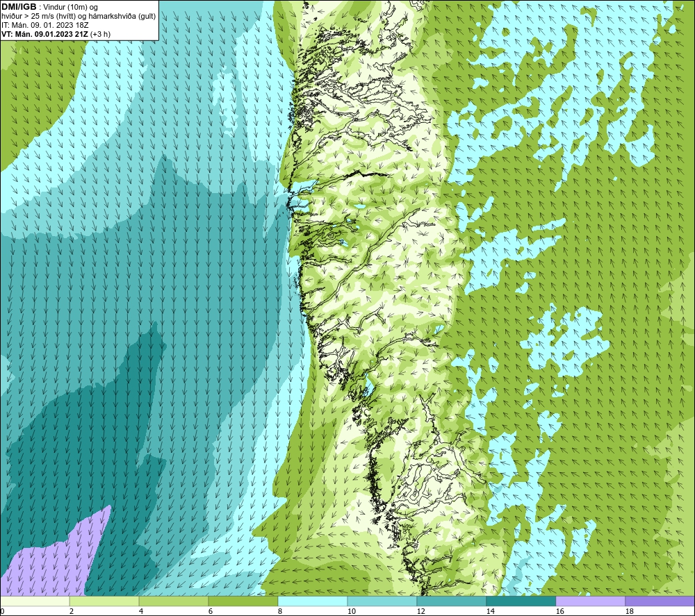This screenshot has height=616, width=695.
Task: Click the 4–6 m/s green legend swatch
Action: (x=174, y=601)
